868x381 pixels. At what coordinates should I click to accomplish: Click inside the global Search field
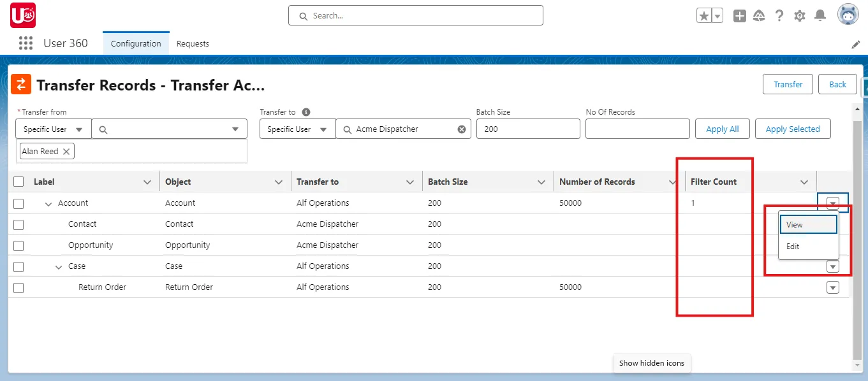click(x=415, y=15)
